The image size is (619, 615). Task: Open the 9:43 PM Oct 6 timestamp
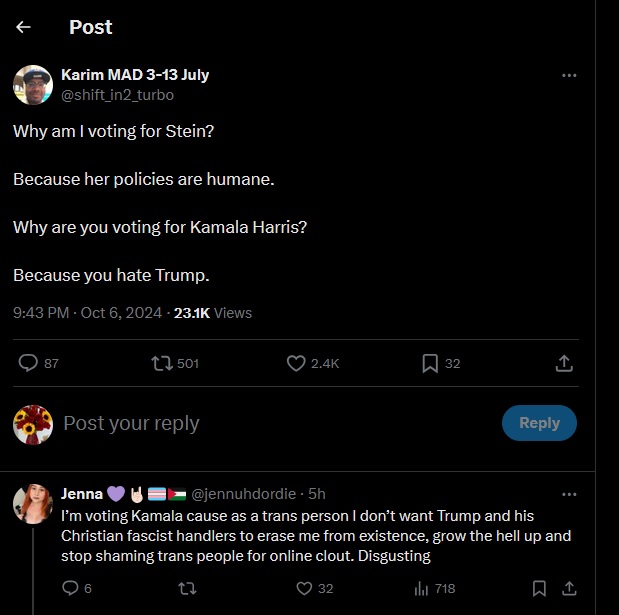[x=87, y=313]
